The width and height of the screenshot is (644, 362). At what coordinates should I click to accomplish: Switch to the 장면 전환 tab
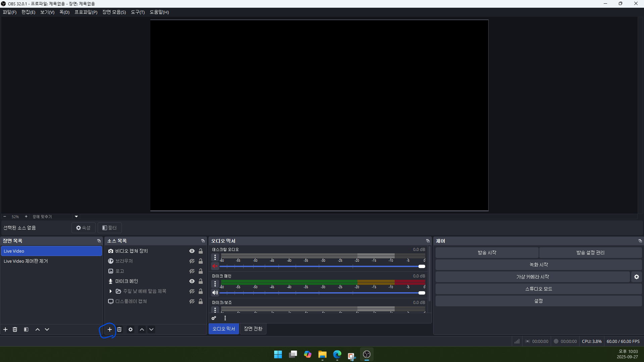pyautogui.click(x=253, y=329)
